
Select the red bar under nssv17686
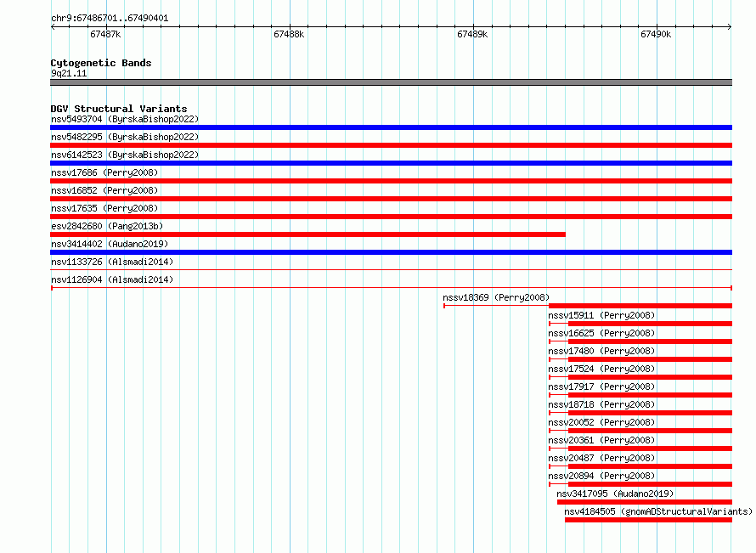[391, 181]
